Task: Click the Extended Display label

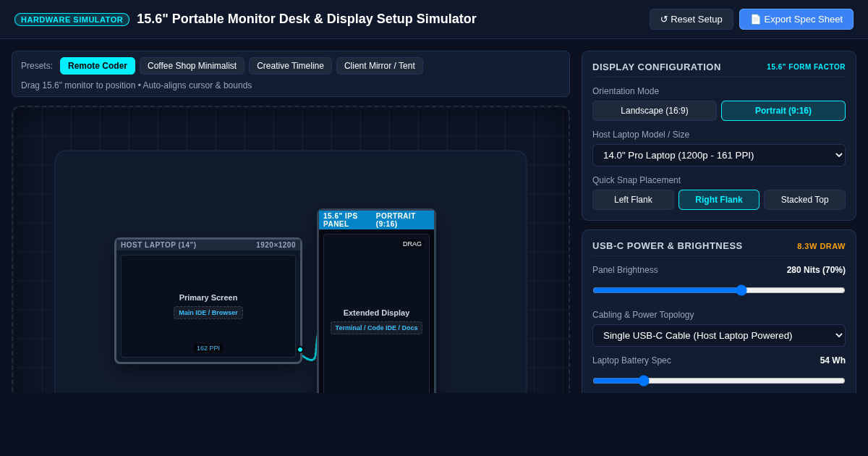Action: pyautogui.click(x=376, y=313)
